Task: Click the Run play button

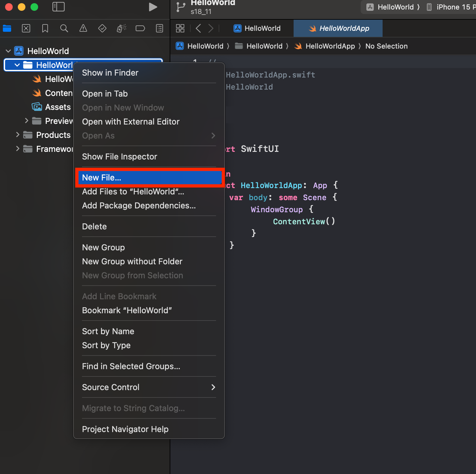Action: pos(153,7)
